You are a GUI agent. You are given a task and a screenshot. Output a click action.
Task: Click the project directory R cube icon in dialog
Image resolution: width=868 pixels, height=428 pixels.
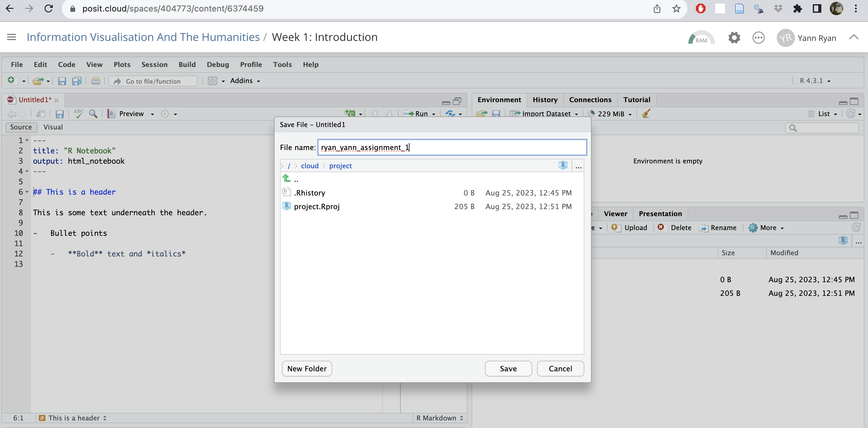[x=563, y=165]
